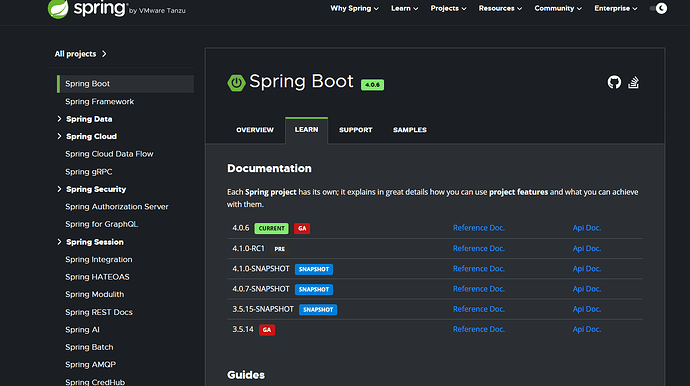This screenshot has width=690, height=386.
Task: Select Spring Framework in the sidebar
Action: [x=99, y=102]
